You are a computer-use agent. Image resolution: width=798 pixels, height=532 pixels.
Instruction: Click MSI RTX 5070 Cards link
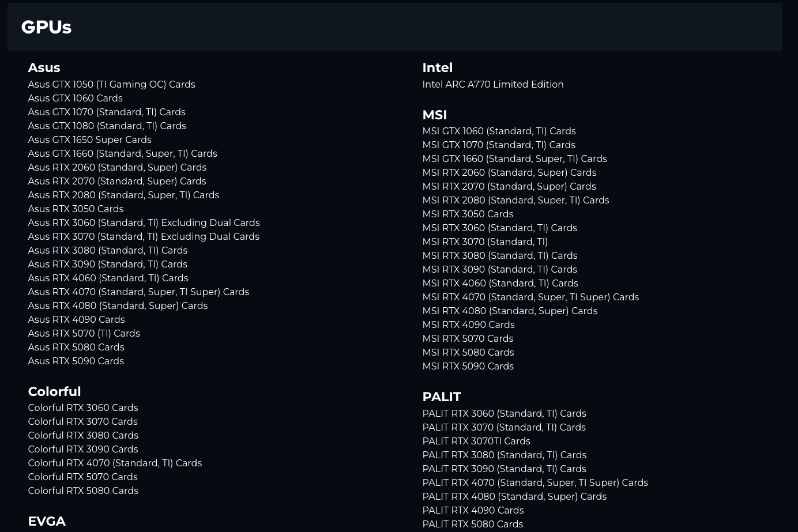click(x=467, y=338)
